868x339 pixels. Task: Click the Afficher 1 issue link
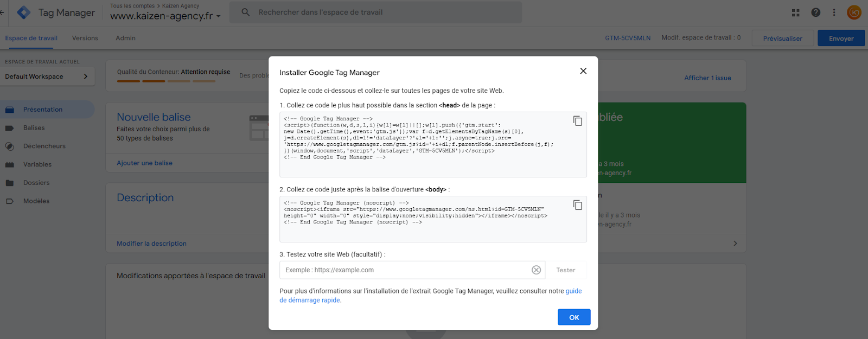tap(707, 78)
